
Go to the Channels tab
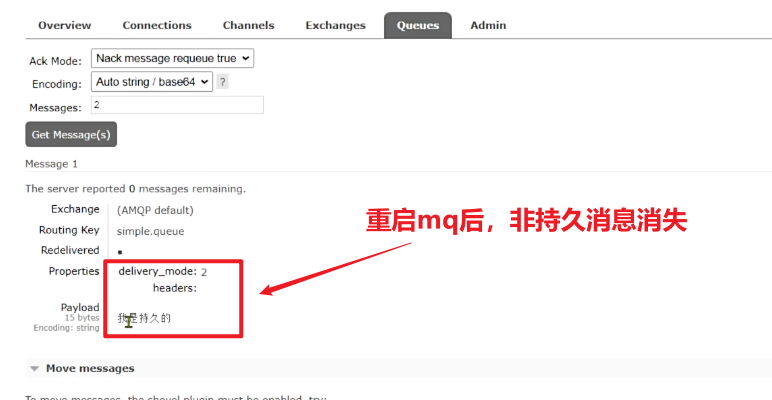point(248,25)
